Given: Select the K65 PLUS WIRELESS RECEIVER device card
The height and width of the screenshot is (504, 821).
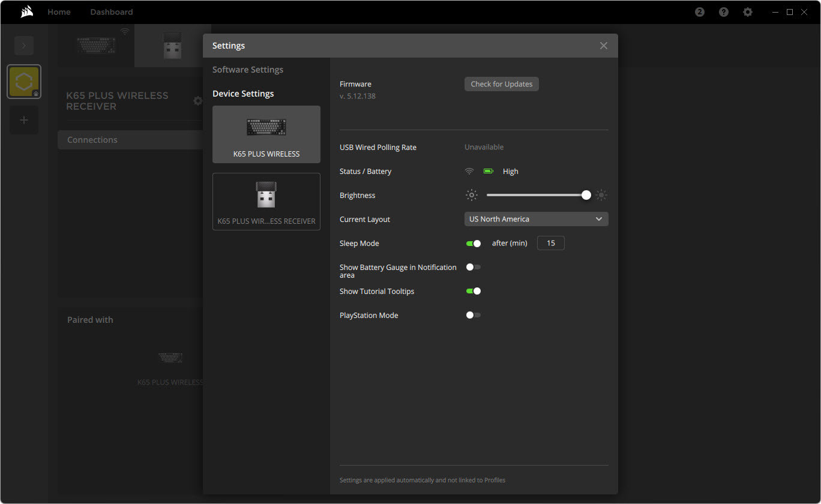Looking at the screenshot, I should (x=266, y=202).
